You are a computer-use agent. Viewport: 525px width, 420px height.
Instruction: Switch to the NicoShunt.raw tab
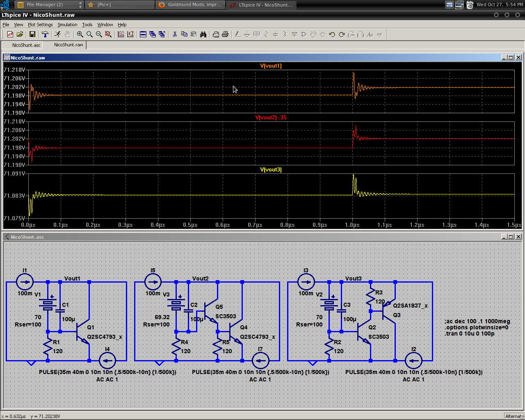(65, 45)
